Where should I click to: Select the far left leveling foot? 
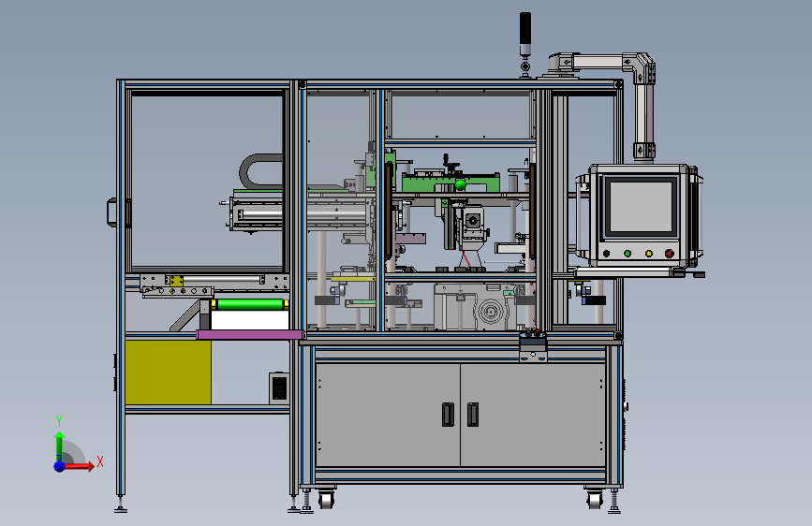pyautogui.click(x=121, y=504)
